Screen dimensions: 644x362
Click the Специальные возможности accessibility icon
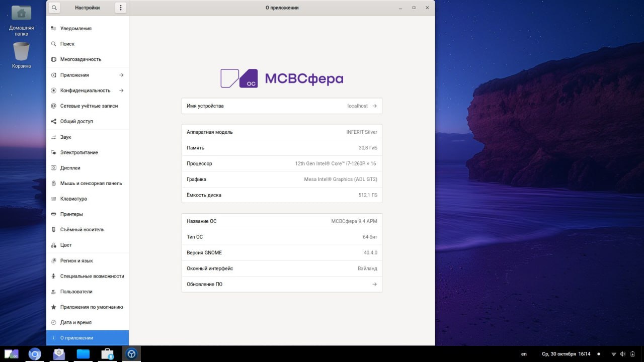[x=53, y=276]
